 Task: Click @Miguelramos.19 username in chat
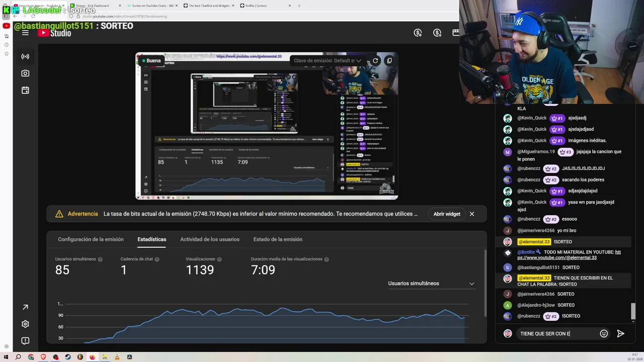pyautogui.click(x=536, y=152)
